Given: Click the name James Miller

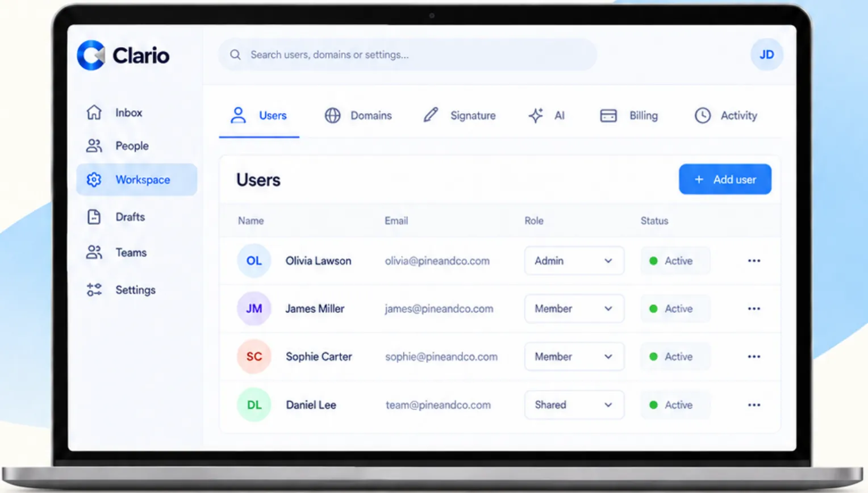Looking at the screenshot, I should tap(315, 308).
